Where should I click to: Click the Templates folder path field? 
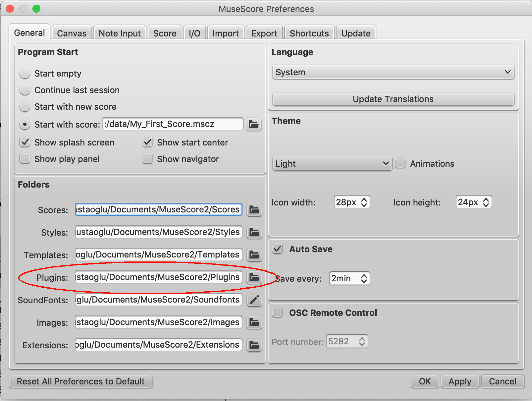click(158, 255)
